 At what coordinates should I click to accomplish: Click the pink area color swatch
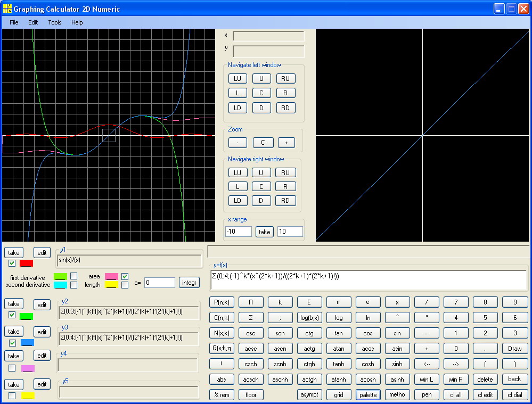click(x=112, y=276)
